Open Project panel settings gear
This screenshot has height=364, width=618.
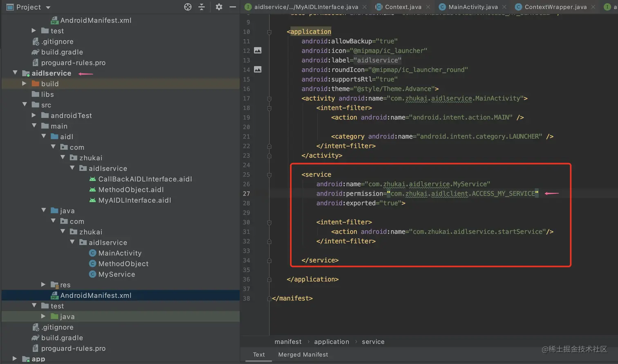click(x=219, y=7)
